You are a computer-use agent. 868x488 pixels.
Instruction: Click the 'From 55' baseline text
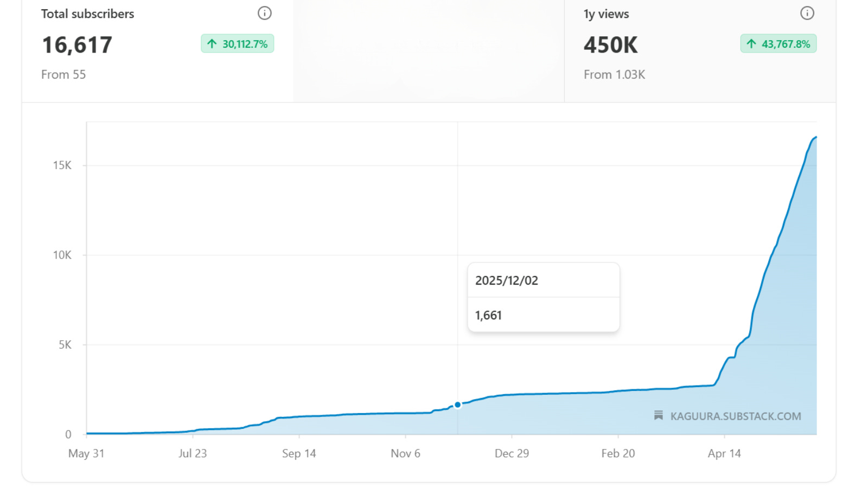pos(63,75)
